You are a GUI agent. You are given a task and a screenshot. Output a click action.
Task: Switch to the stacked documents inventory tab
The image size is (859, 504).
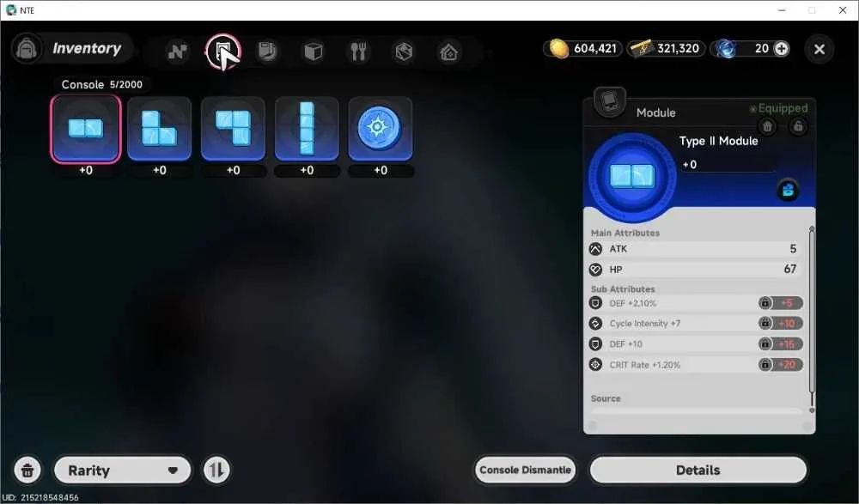tap(267, 52)
